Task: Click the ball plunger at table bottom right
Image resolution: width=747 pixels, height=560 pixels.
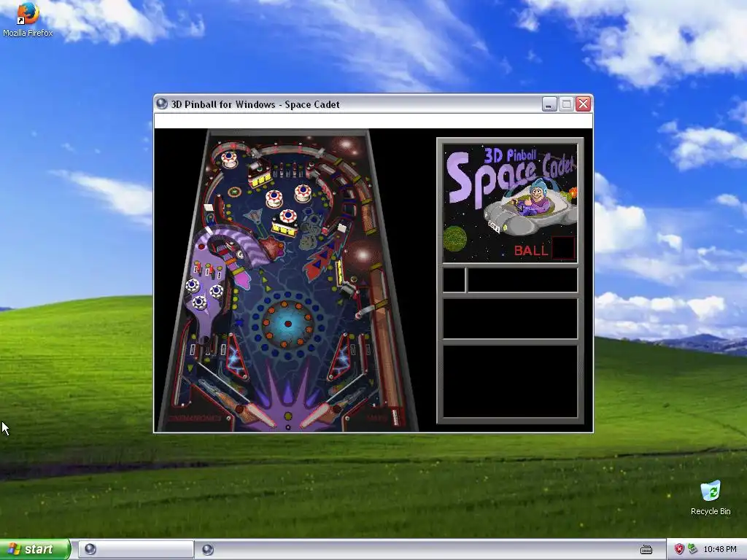Action: pos(395,416)
